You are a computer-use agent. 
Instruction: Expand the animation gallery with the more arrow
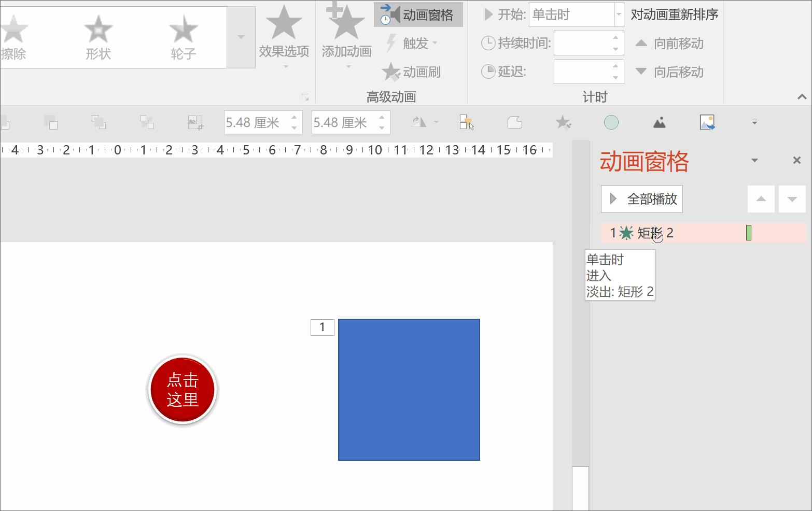241,37
